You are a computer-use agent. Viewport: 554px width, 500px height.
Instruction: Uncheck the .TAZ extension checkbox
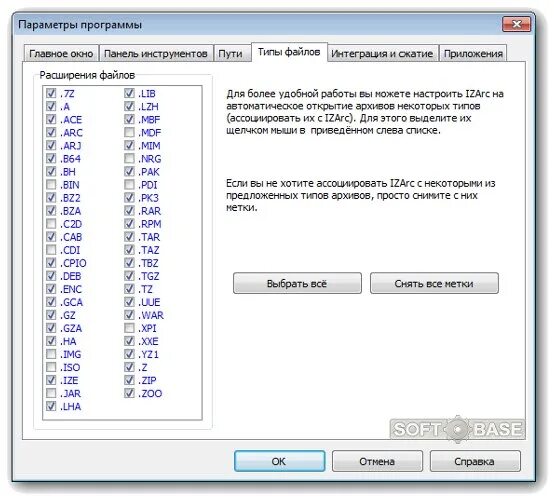(129, 250)
